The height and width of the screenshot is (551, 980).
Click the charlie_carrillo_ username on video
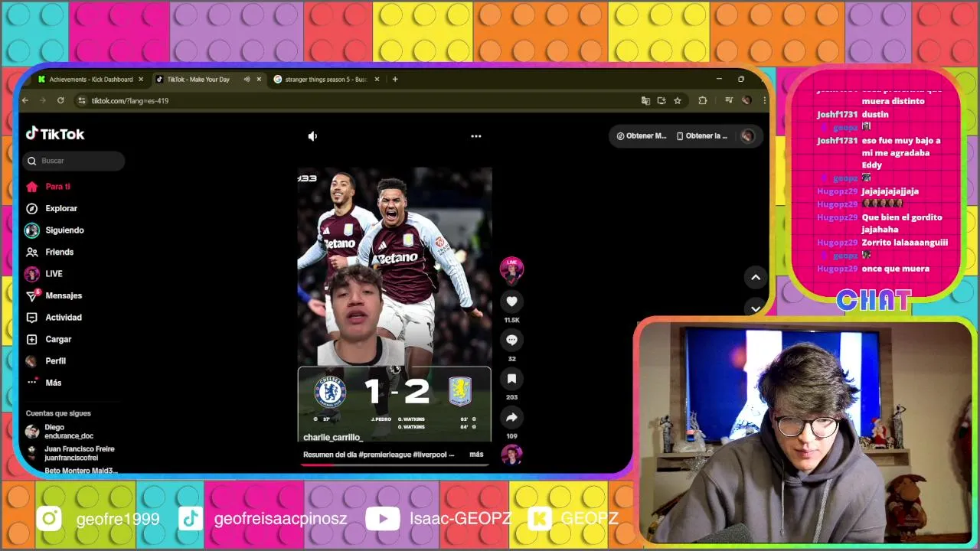332,437
